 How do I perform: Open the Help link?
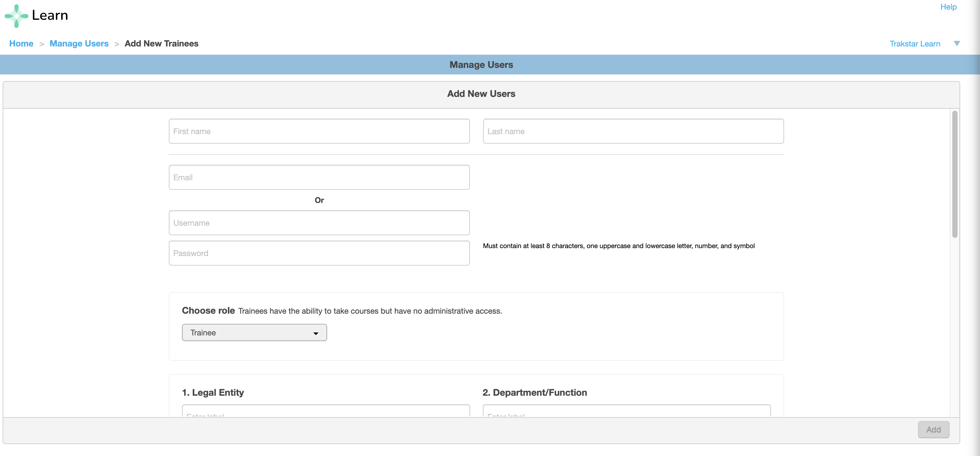click(948, 7)
